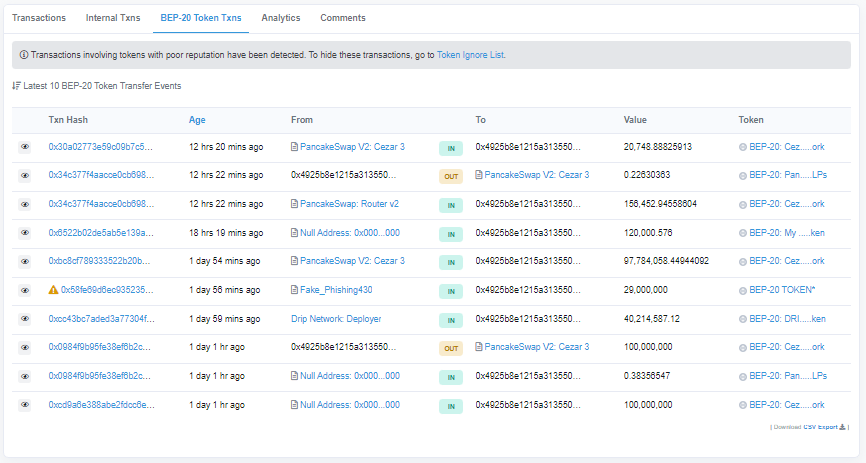Click eye icon beside 0xcd9a6e388abe2fdcc6e hash

click(x=25, y=405)
